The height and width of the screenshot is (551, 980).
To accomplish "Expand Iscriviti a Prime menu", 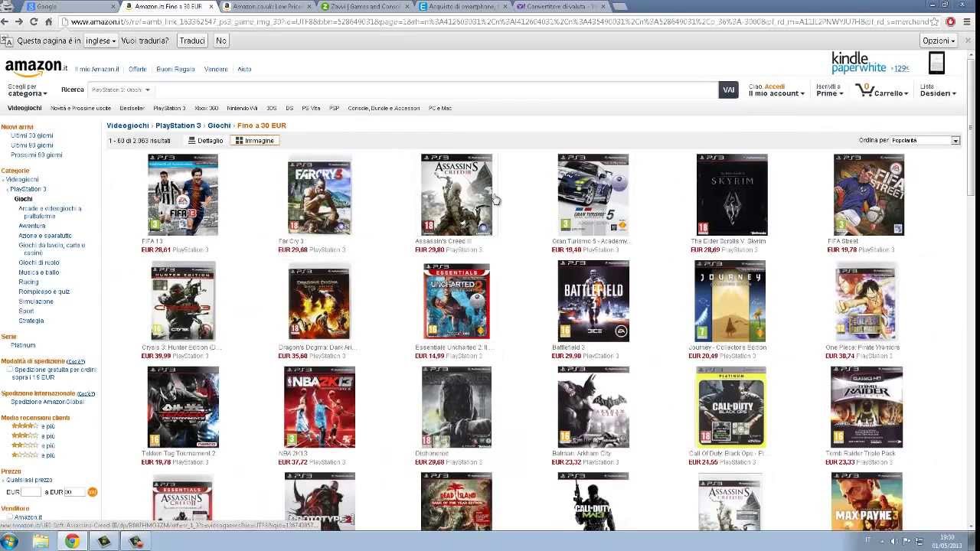I will pos(830,90).
